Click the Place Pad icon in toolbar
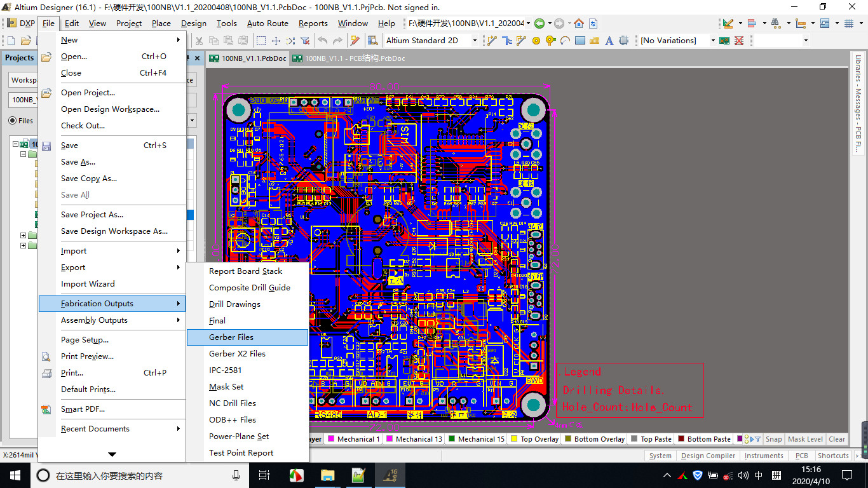This screenshot has width=868, height=488. (536, 41)
